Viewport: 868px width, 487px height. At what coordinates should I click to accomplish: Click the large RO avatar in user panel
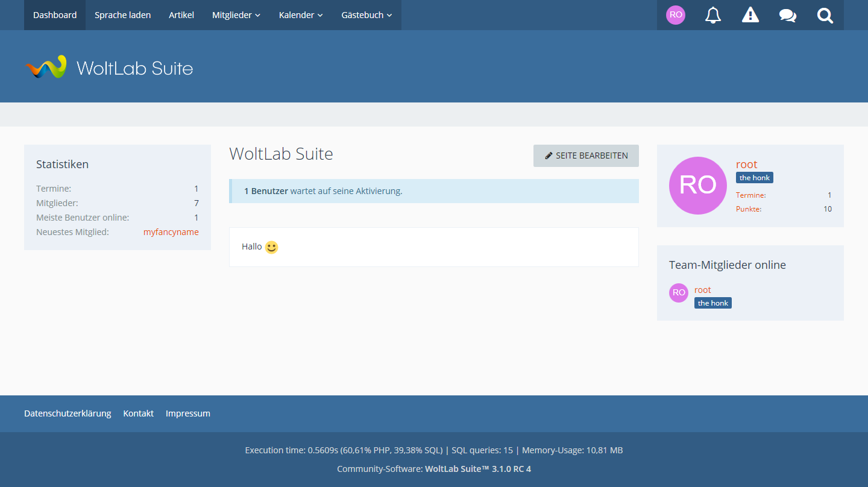pos(698,186)
